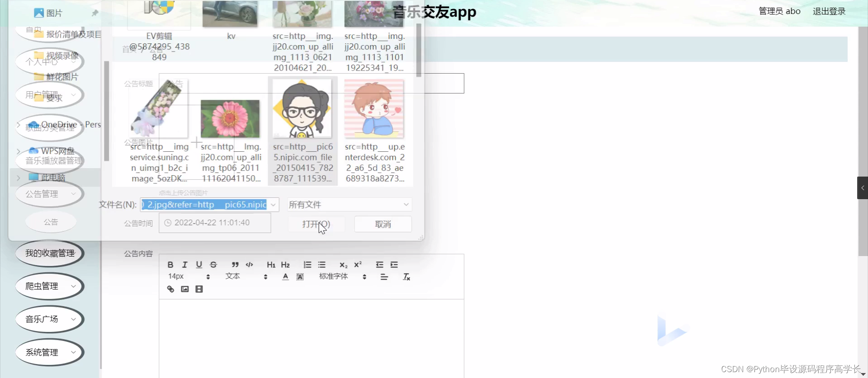
Task: Apply Heading 1 style
Action: point(271,265)
